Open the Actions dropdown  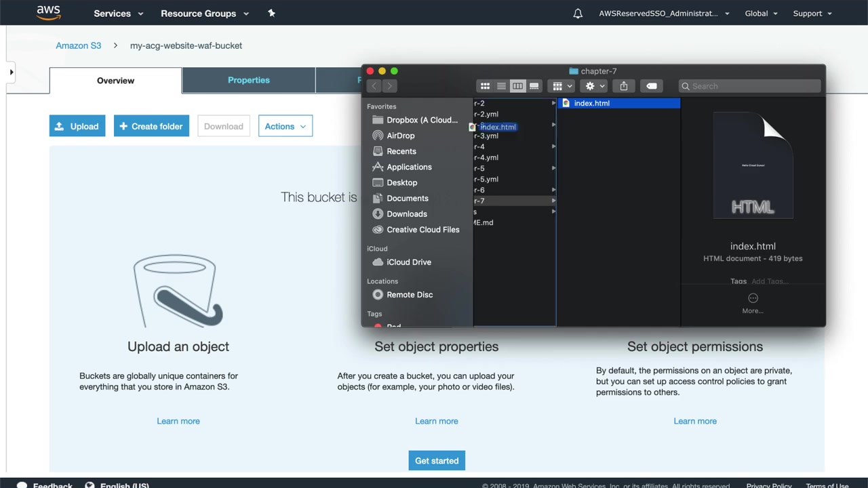click(x=285, y=126)
